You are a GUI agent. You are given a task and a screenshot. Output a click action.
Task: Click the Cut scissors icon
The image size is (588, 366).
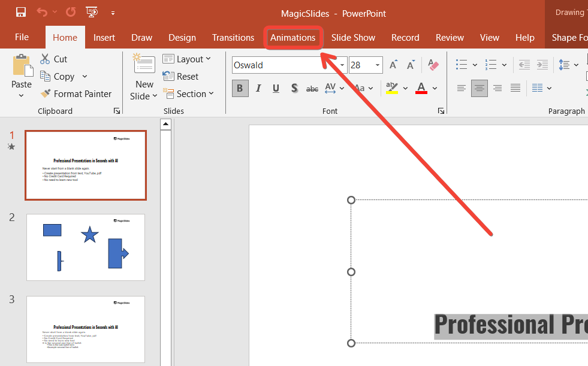(x=45, y=59)
